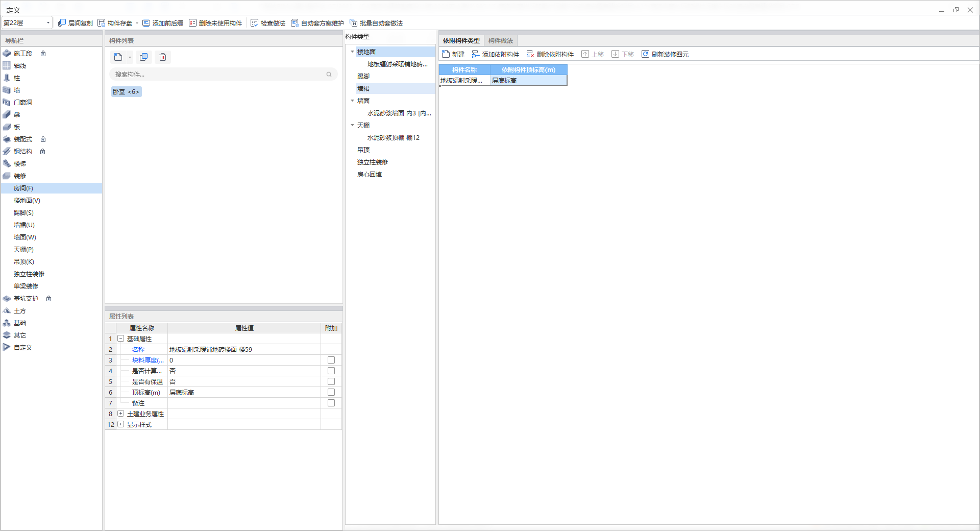Select 独立柱装修 in component type tree

[x=373, y=162]
